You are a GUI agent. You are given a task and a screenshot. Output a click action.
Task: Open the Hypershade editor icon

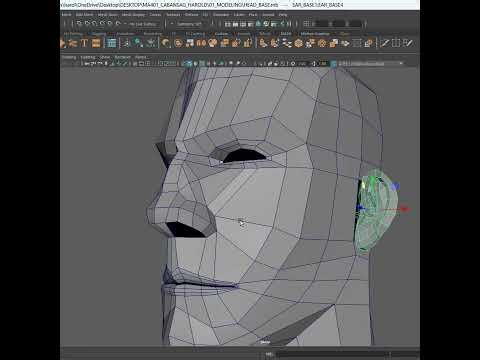pos(258,24)
